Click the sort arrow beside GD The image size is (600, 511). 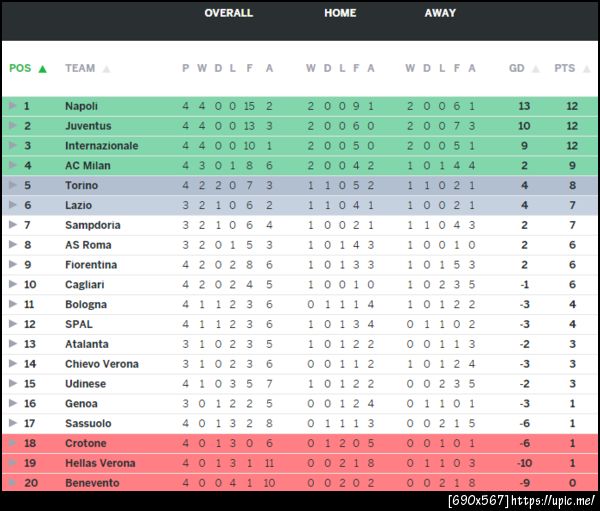click(536, 69)
